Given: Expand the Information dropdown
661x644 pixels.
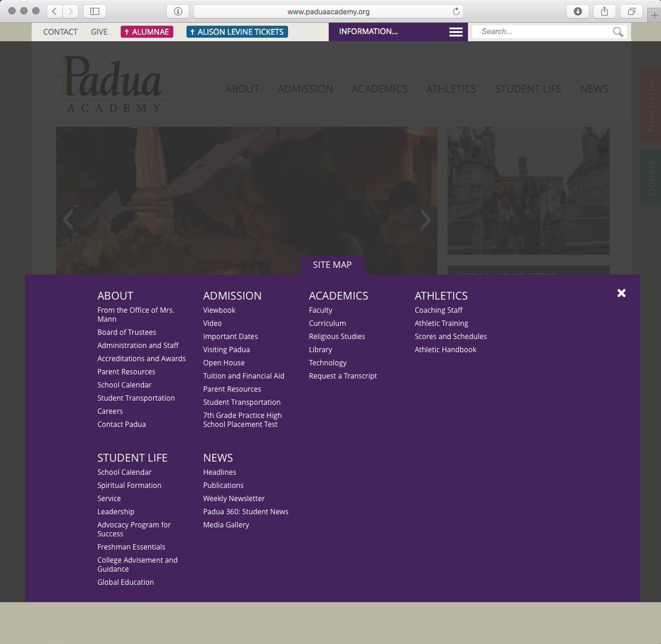Looking at the screenshot, I should coord(399,32).
